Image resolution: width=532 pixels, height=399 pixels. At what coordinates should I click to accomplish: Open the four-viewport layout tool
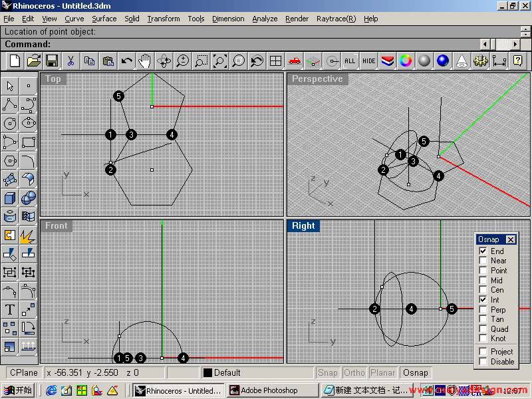(275, 61)
